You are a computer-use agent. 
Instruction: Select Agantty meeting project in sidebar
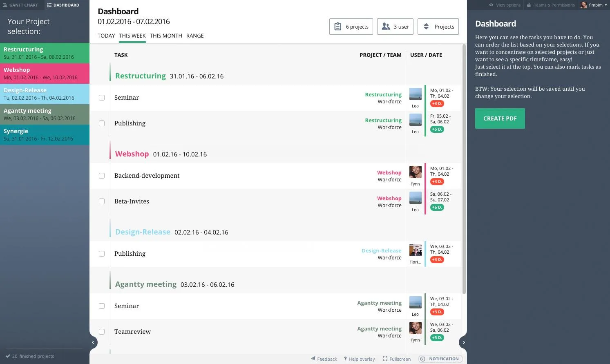[45, 114]
